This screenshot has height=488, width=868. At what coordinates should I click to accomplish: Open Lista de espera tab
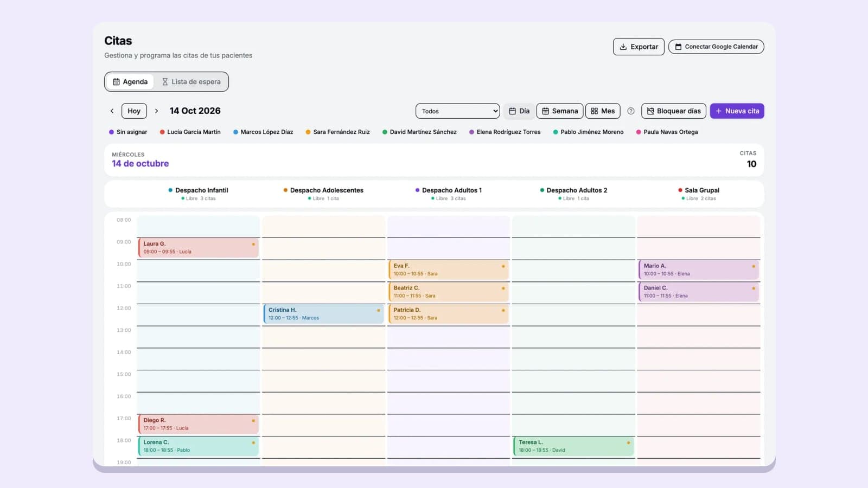192,82
